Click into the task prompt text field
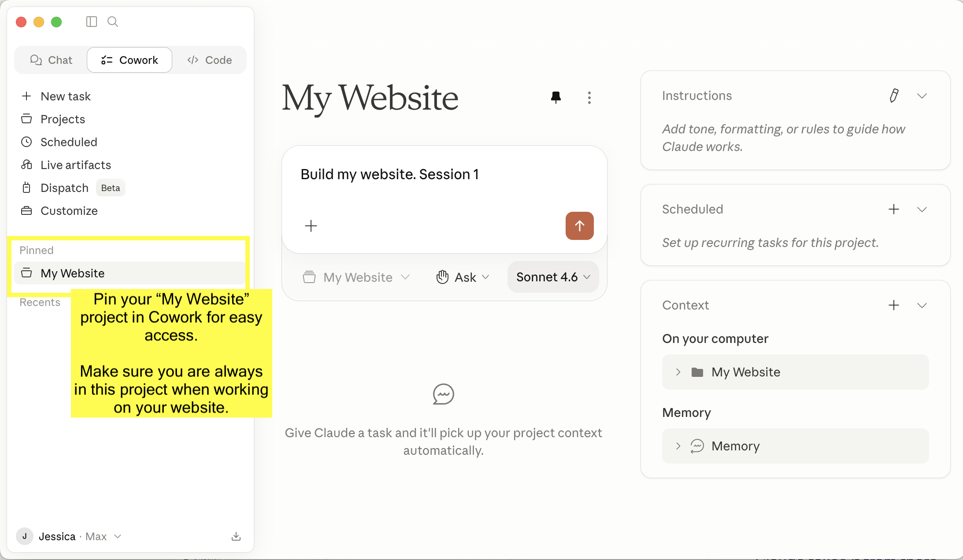 [444, 174]
